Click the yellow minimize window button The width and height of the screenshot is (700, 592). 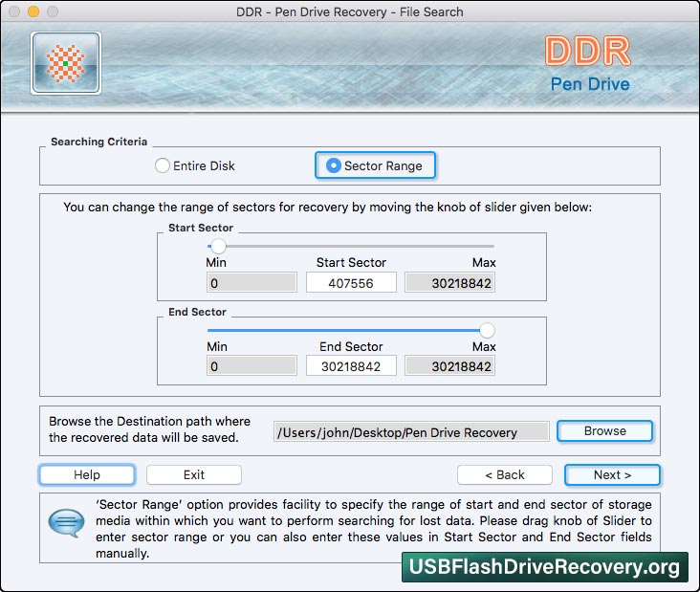33,11
